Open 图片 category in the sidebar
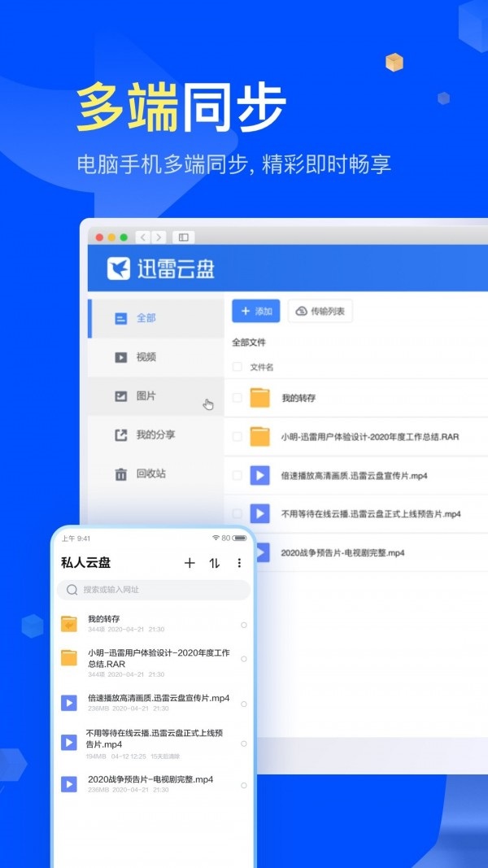Screen dimensions: 488x868 [156, 396]
